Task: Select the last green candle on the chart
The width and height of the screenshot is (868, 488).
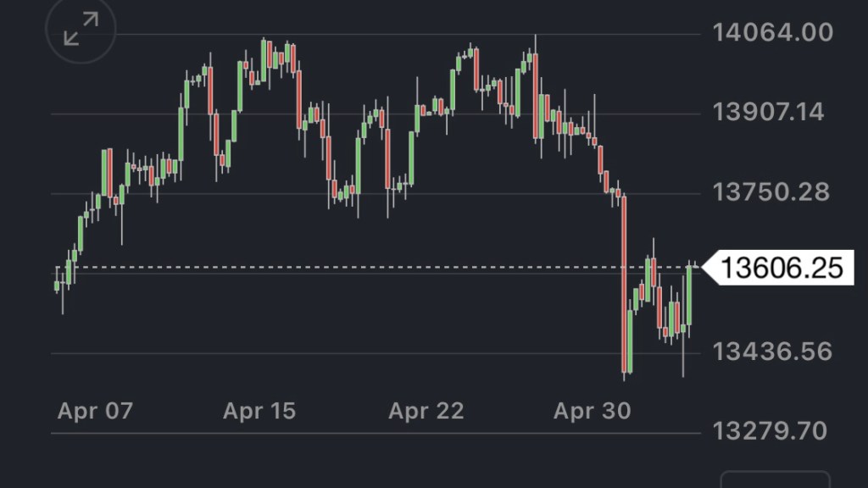Action: coord(690,295)
